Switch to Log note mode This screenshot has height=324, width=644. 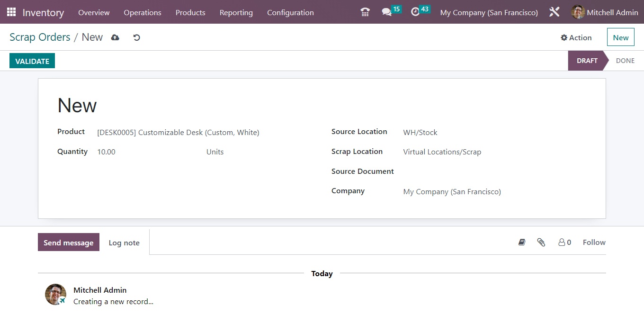(124, 243)
